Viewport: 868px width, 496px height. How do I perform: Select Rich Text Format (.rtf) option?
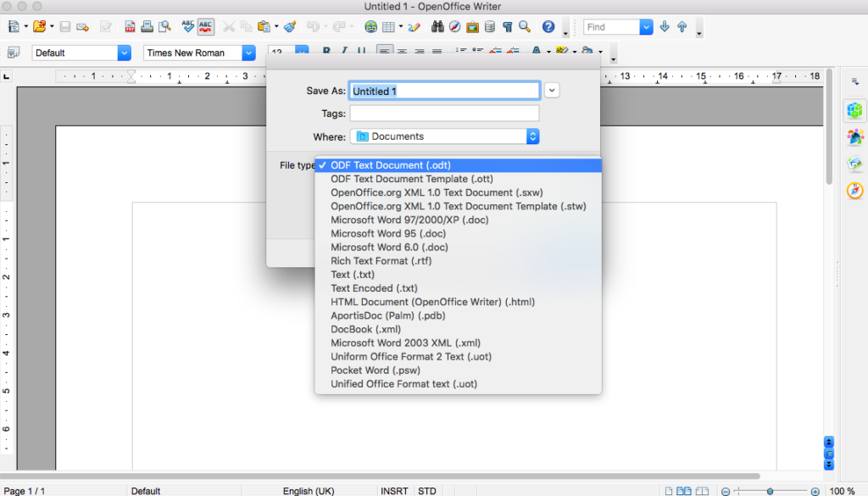(381, 261)
